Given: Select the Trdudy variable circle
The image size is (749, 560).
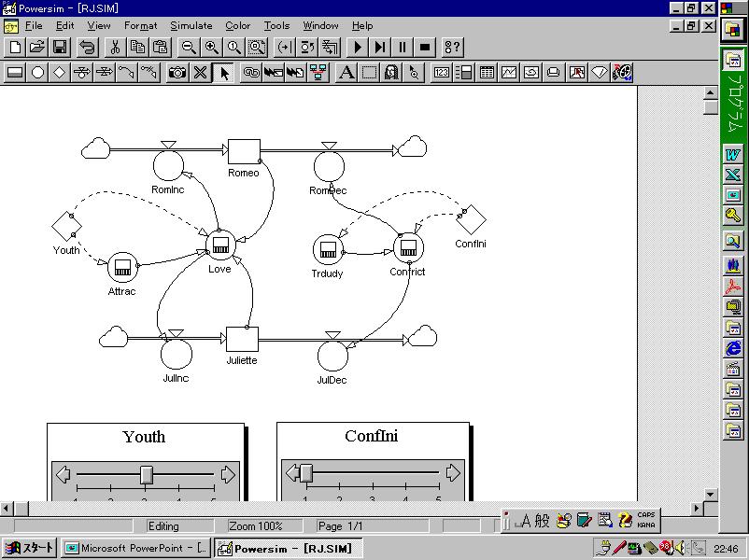Looking at the screenshot, I should point(328,250).
